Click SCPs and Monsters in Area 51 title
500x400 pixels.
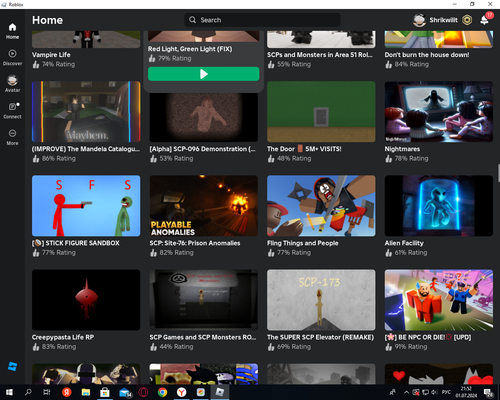pos(320,55)
